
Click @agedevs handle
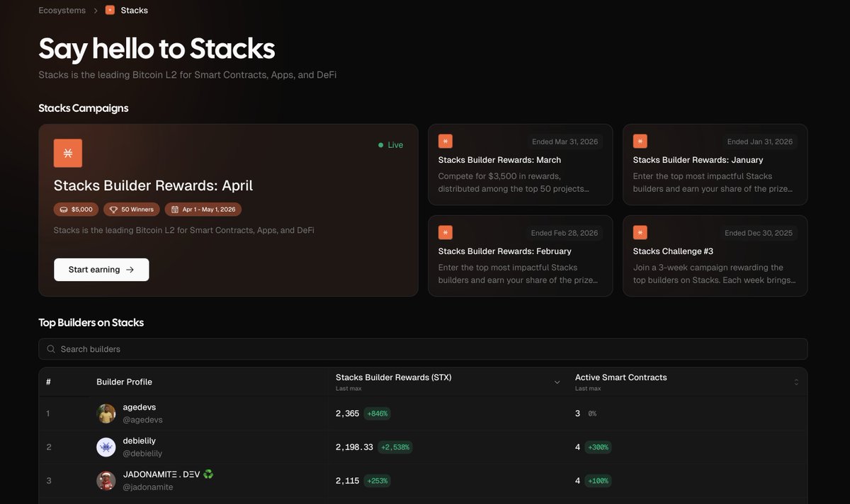(143, 420)
